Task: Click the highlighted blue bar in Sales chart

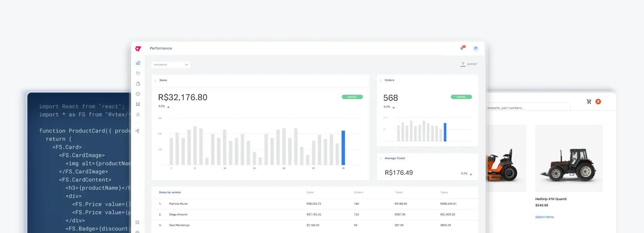Action: [x=343, y=148]
